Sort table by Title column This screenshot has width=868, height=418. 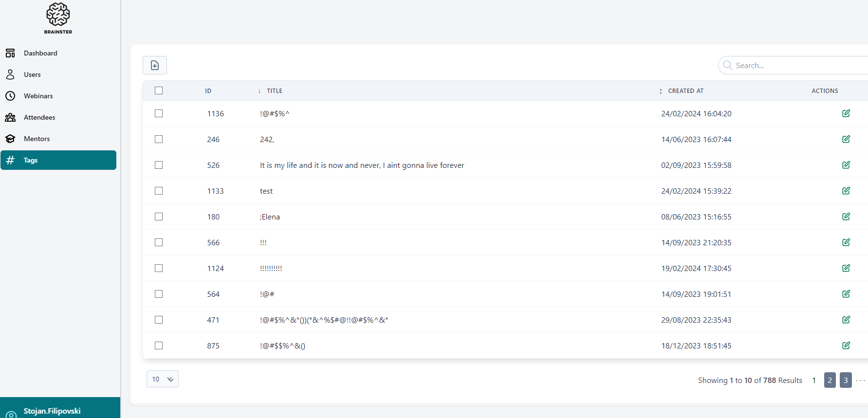274,91
